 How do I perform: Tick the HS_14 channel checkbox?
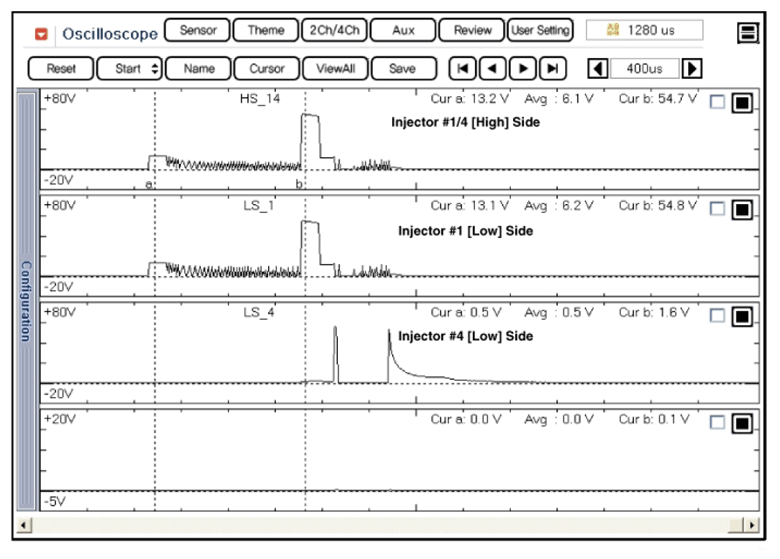[x=716, y=101]
